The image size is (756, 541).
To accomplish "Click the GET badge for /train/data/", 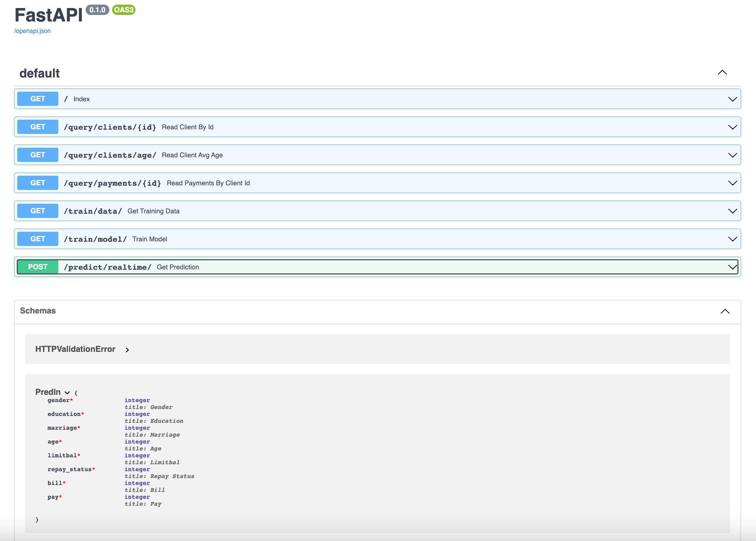I will pyautogui.click(x=37, y=211).
